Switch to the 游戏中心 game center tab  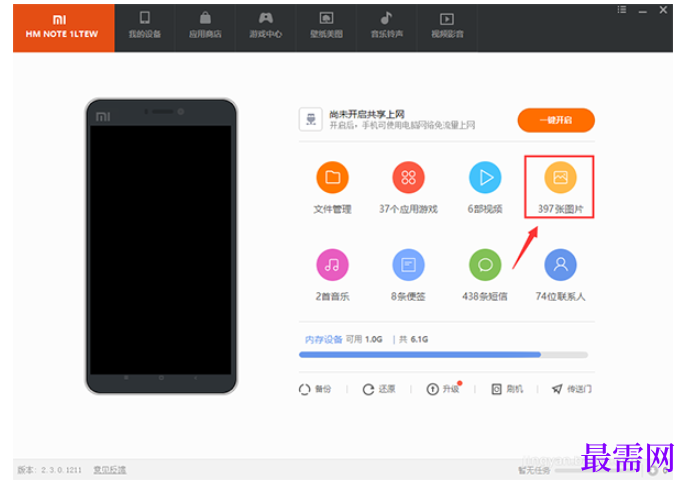click(x=265, y=28)
